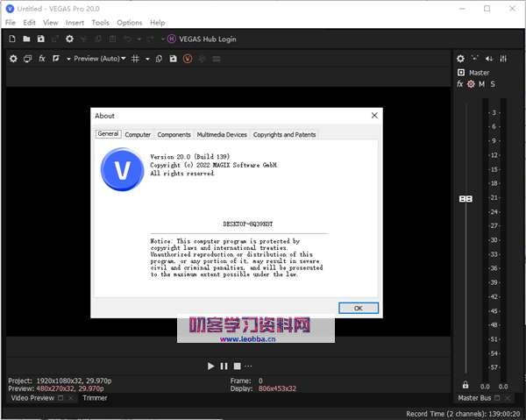Image resolution: width=526 pixels, height=420 pixels.
Task: Save the project using the main toolbar disk icon
Action: pyautogui.click(x=40, y=39)
